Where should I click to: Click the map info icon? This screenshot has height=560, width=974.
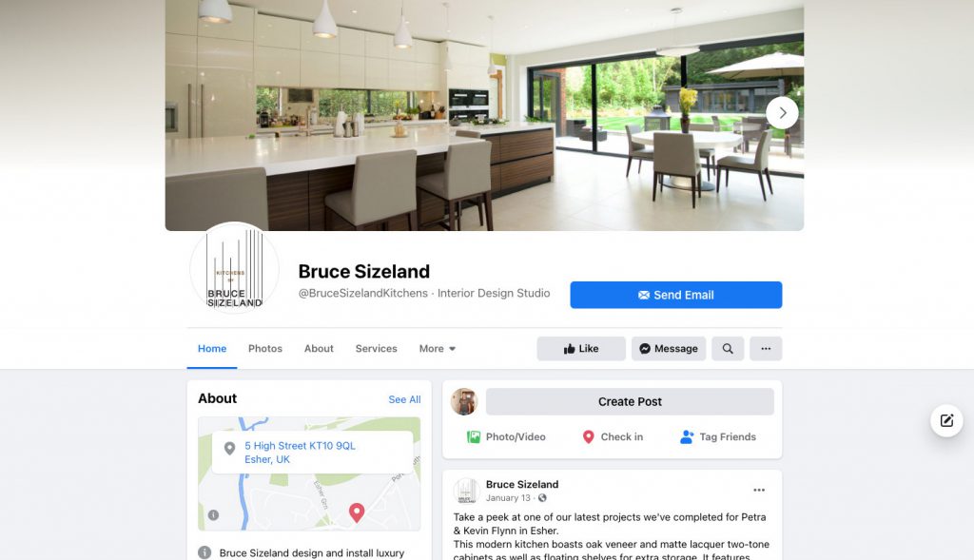[213, 514]
